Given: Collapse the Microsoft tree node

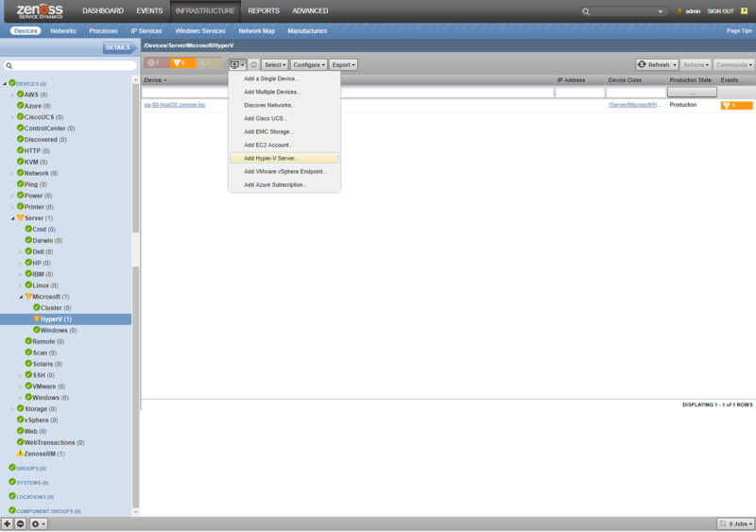Looking at the screenshot, I should tap(21, 297).
